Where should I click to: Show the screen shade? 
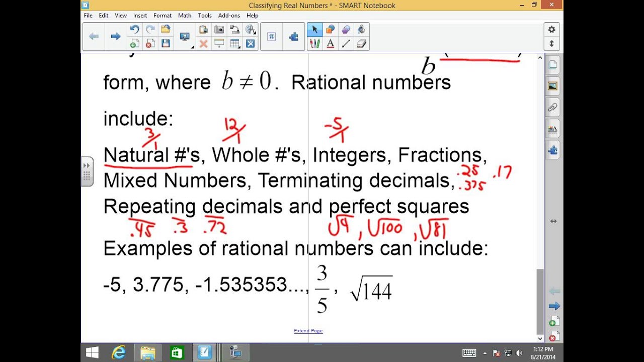[219, 44]
